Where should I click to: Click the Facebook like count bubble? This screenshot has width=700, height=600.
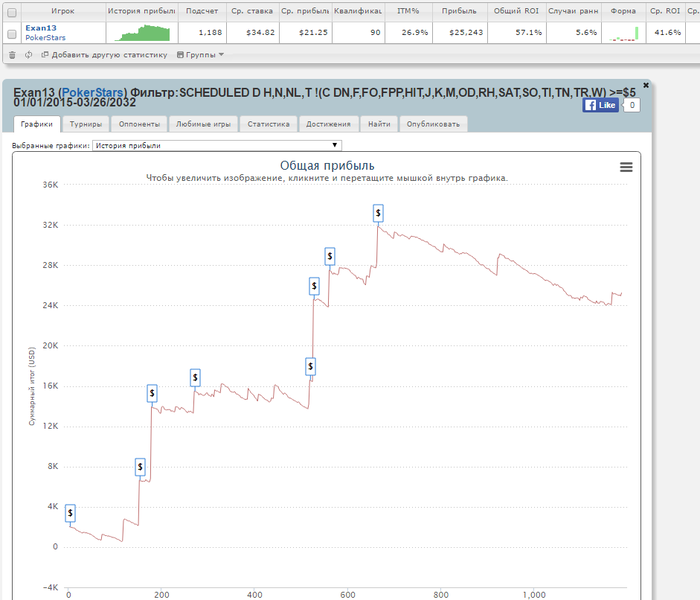point(632,105)
